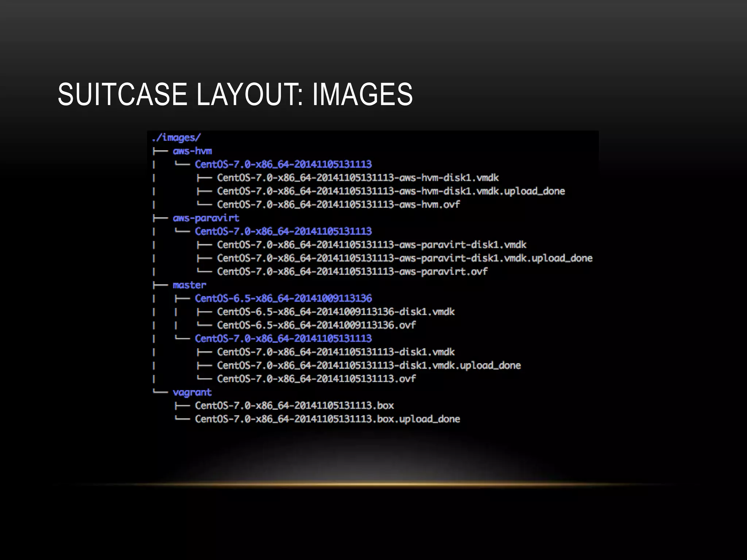747x560 pixels.
Task: Select folder "CentOS-6.5-x86_64-20141009113136"
Action: 283,299
